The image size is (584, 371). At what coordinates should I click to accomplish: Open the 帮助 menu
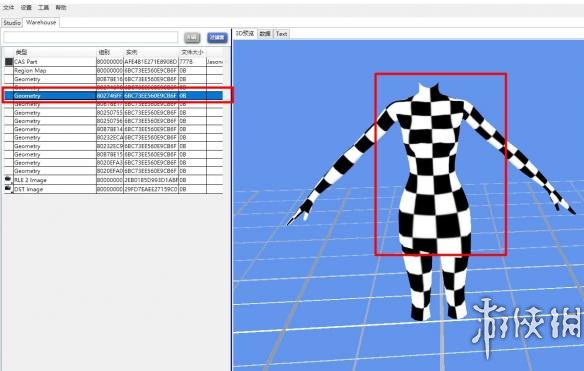pos(61,7)
